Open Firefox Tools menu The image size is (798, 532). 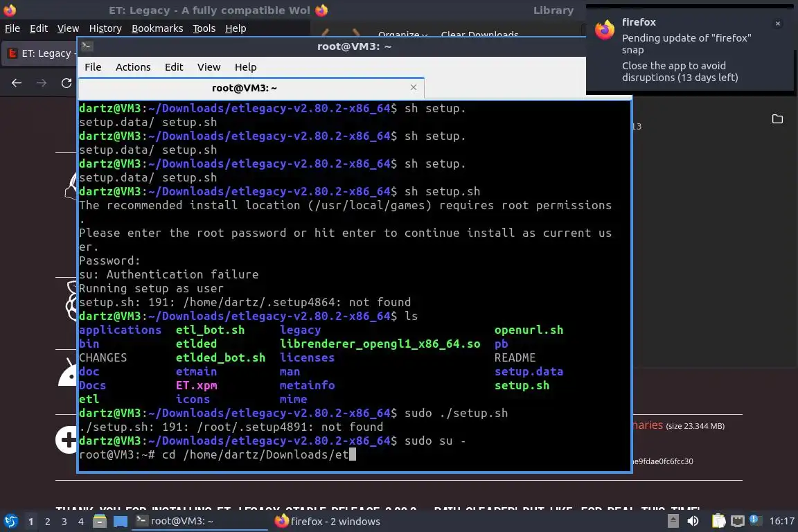[x=204, y=28]
